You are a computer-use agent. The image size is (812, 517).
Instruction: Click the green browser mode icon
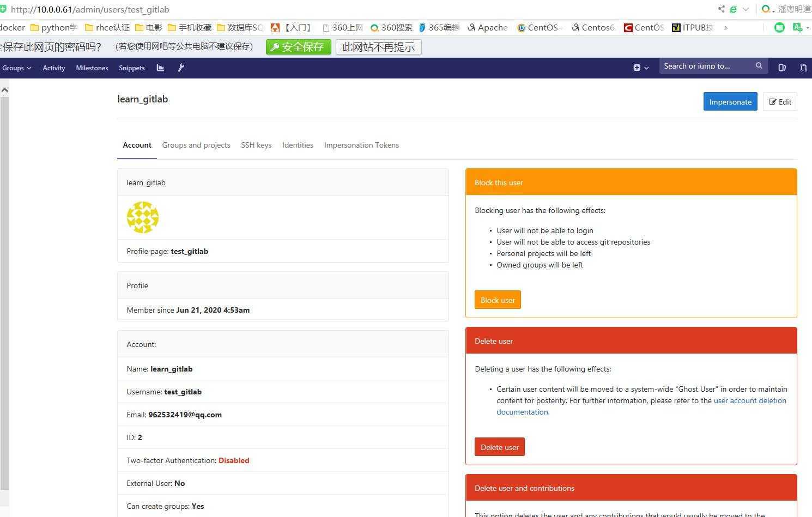pyautogui.click(x=734, y=9)
